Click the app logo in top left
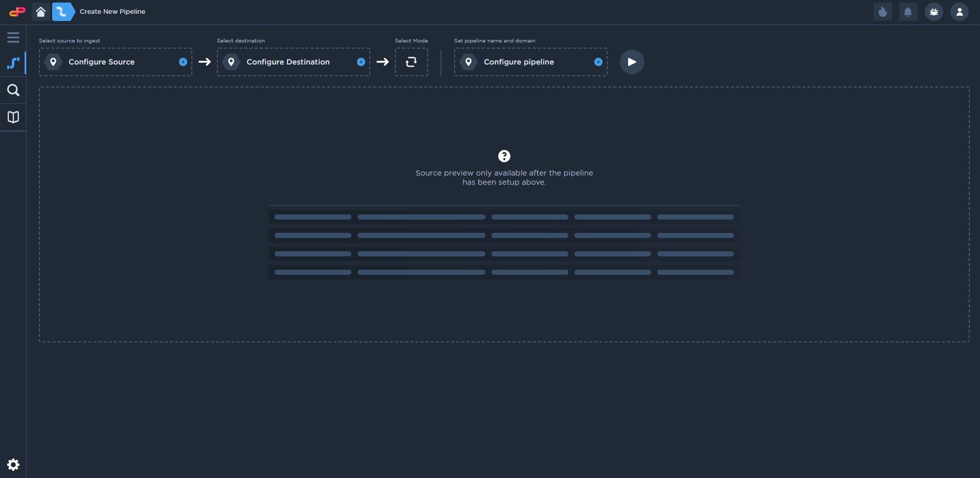Image resolution: width=980 pixels, height=478 pixels. (x=17, y=12)
